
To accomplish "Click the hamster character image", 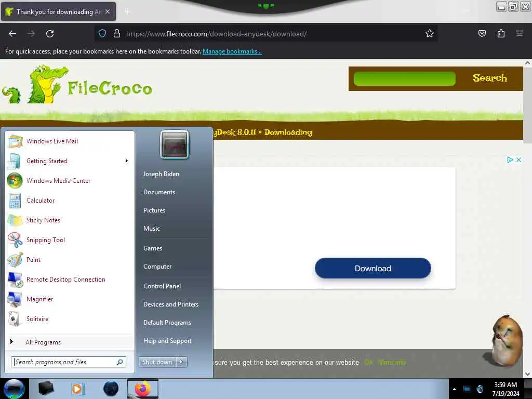I will pos(504,341).
